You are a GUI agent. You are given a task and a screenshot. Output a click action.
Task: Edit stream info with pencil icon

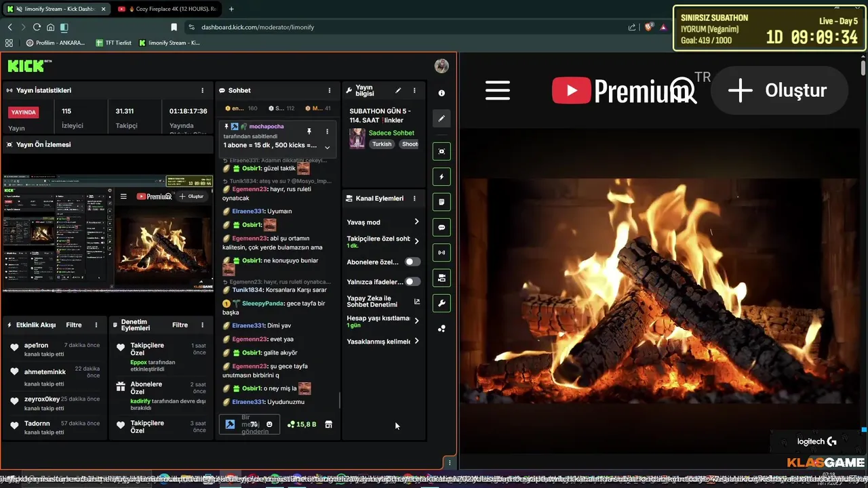click(x=398, y=90)
